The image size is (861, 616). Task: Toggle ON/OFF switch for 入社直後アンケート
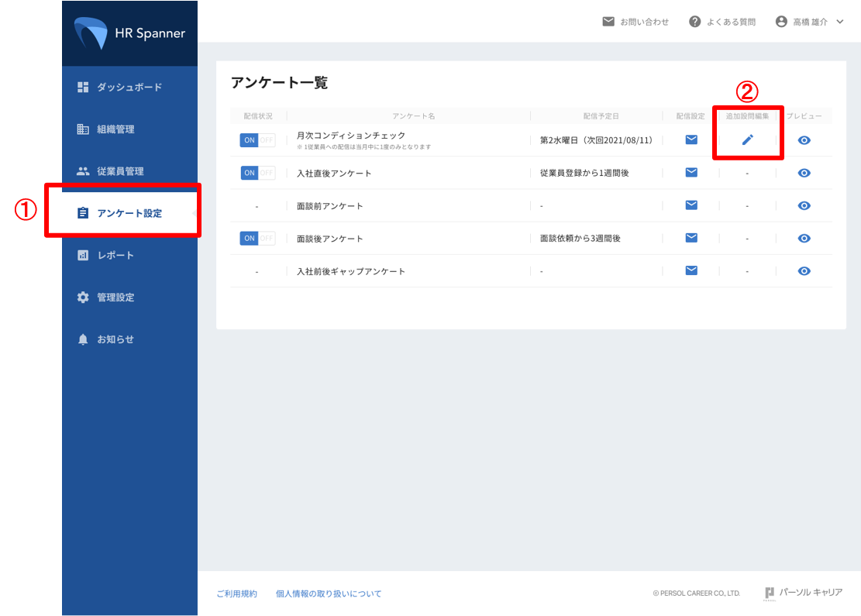[257, 173]
